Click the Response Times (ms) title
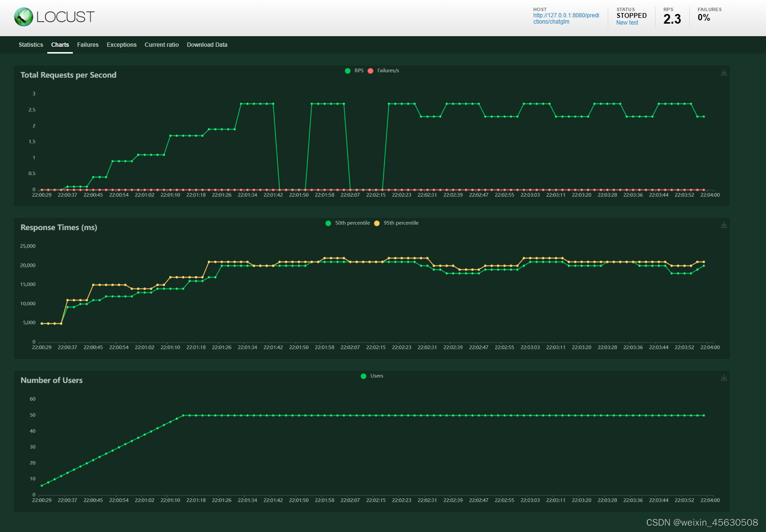Viewport: 766px width, 532px height. coord(59,228)
